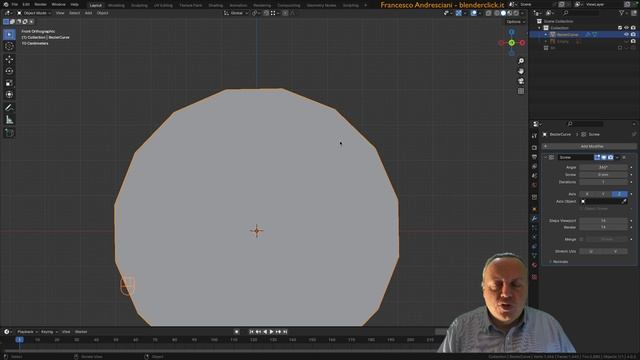Screen dimensions: 640x360
Task: Switch perspective/orthographic with the grid icon
Action: pos(521,91)
